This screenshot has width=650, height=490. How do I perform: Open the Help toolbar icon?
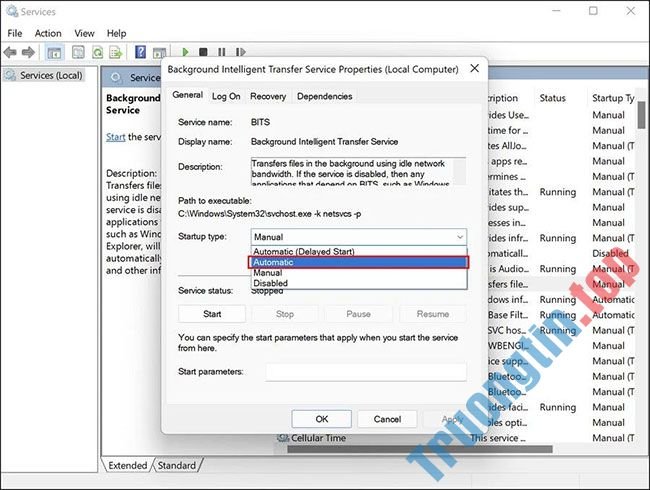coord(141,52)
